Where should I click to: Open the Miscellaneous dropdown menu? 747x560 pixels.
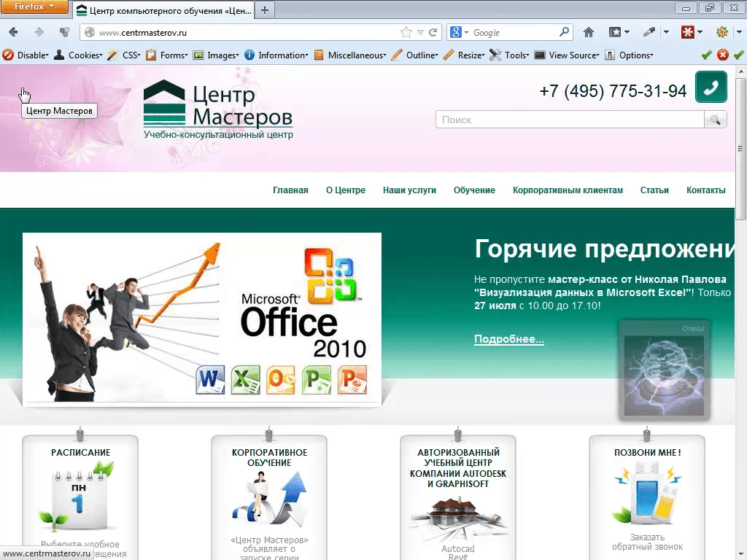coord(350,55)
